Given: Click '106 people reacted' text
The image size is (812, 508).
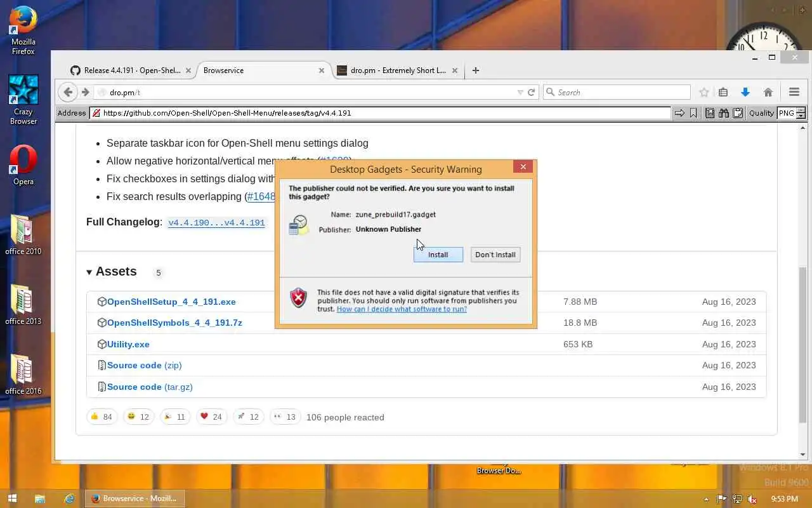Looking at the screenshot, I should tap(345, 417).
